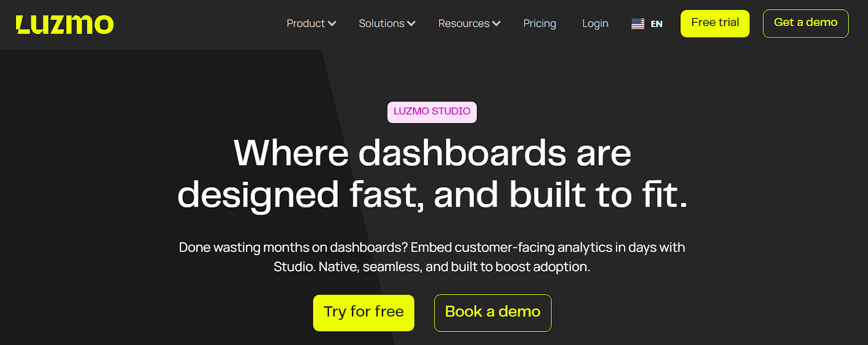Click the text "Done wasting months on dashboards?"
This screenshot has width=868, height=345.
pyautogui.click(x=293, y=247)
